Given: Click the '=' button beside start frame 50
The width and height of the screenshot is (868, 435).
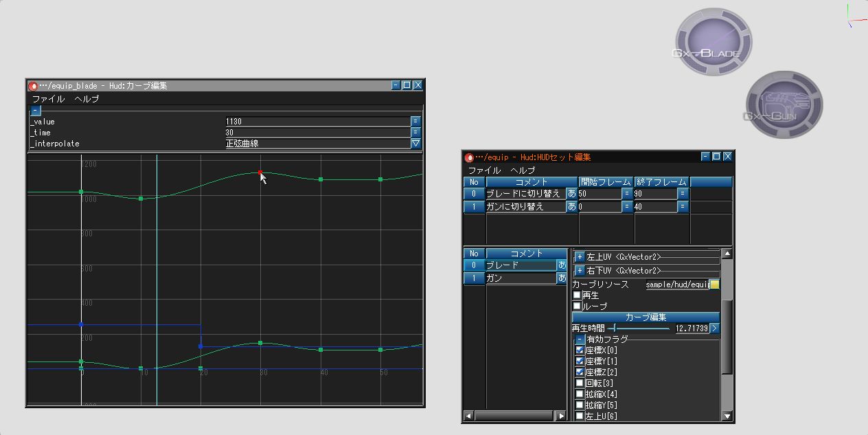Looking at the screenshot, I should click(627, 194).
